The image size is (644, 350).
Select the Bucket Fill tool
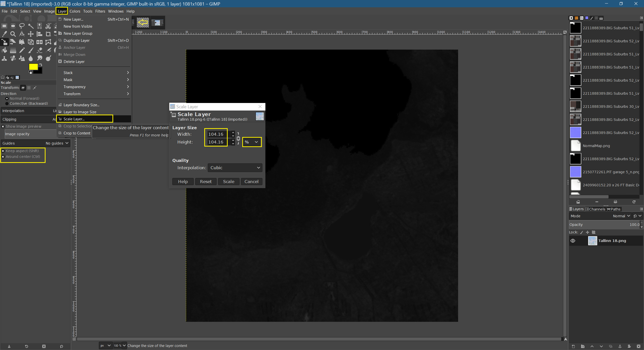(x=4, y=50)
